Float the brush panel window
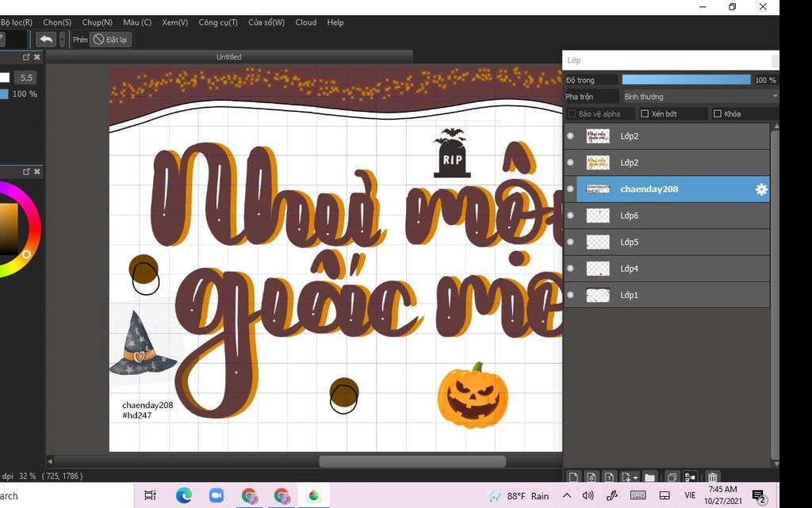 pyautogui.click(x=26, y=57)
